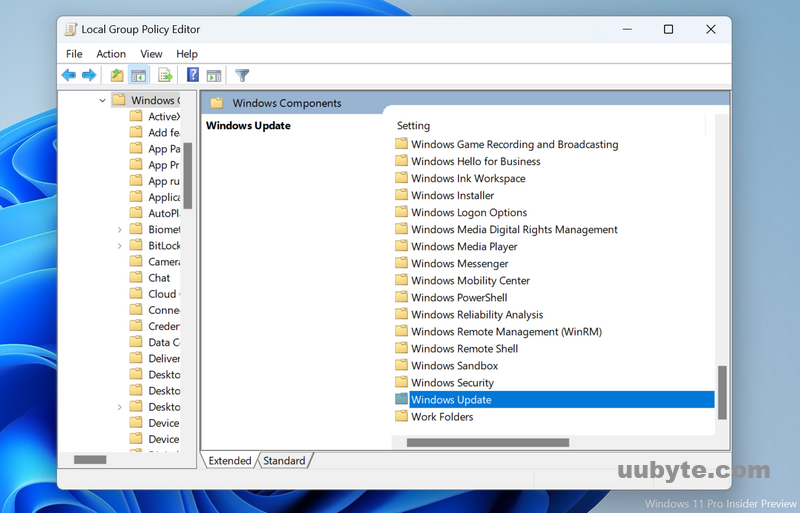Expand the Biomet tree node
This screenshot has width=800, height=513.
pyautogui.click(x=119, y=230)
